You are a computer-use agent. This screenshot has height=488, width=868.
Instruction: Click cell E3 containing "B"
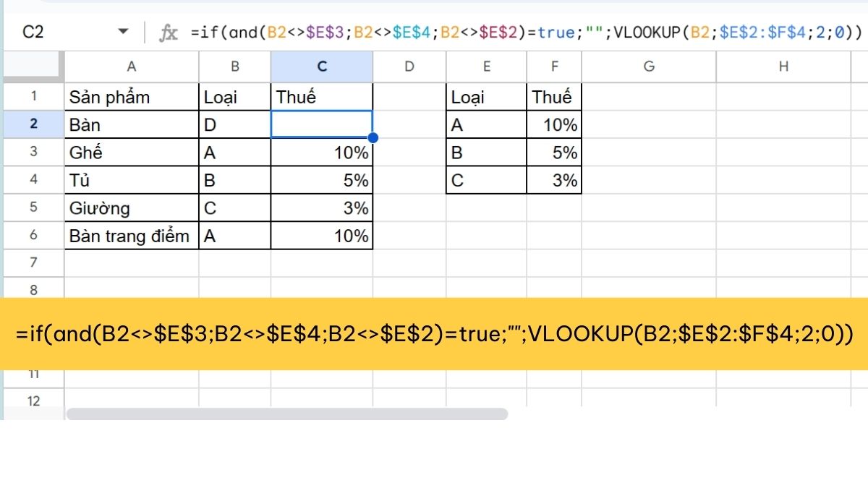(x=486, y=153)
